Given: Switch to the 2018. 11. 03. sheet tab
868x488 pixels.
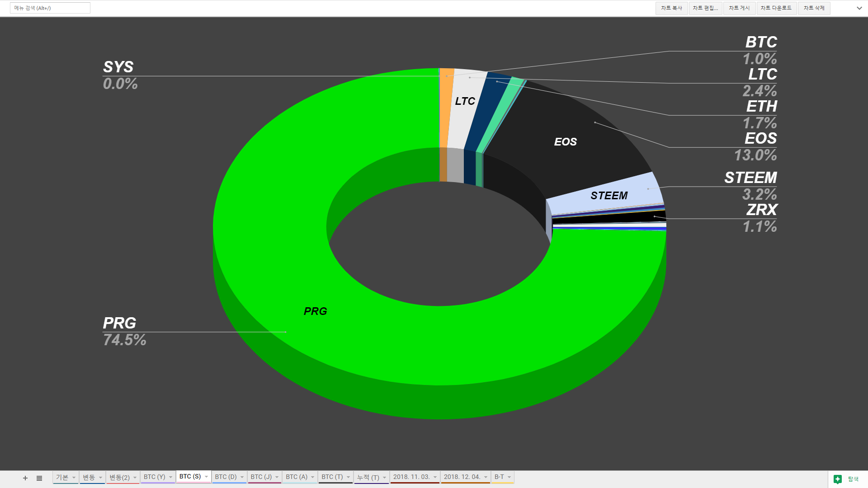Looking at the screenshot, I should pos(411,477).
